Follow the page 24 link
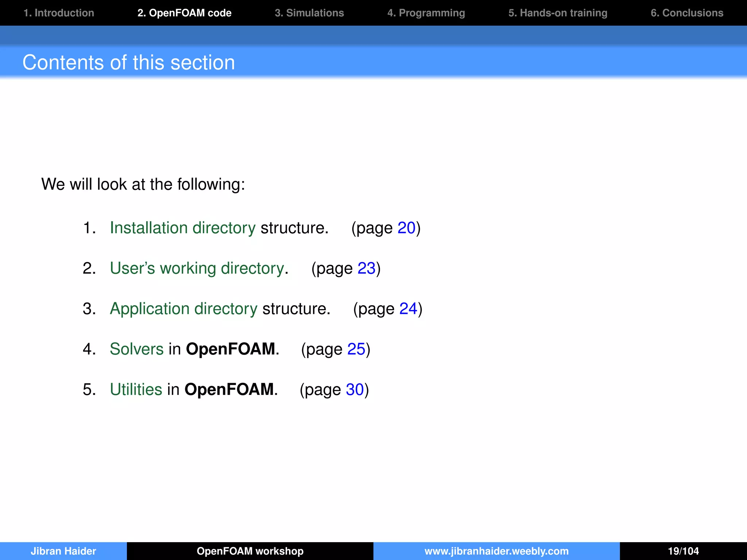 (408, 309)
